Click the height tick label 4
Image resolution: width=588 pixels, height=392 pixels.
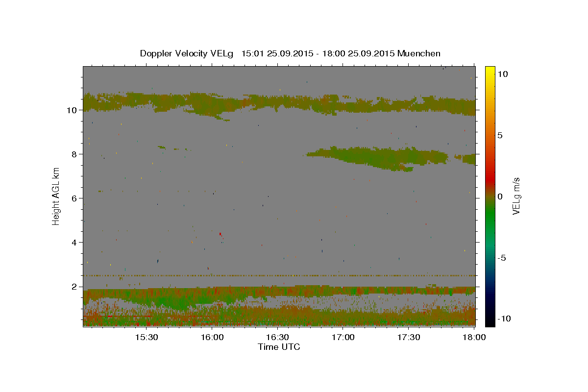coord(73,243)
